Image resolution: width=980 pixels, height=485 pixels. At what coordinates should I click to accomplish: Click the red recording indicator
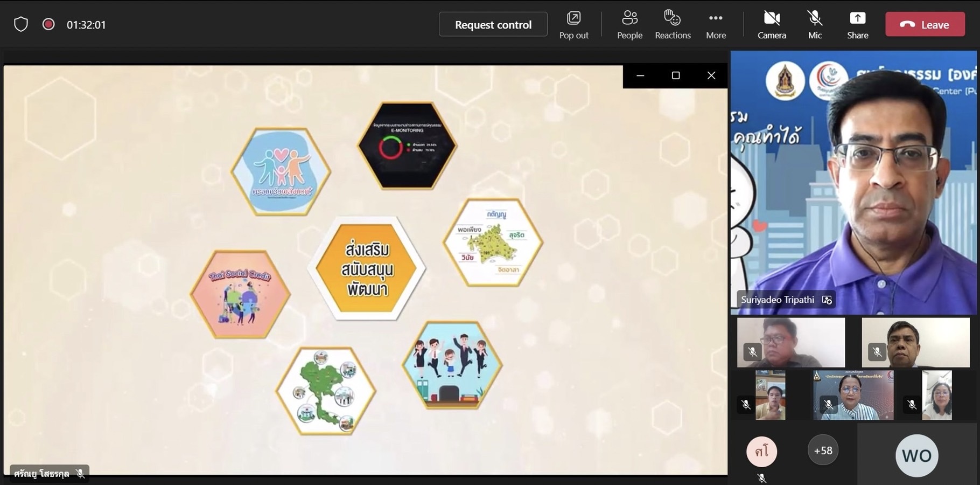[48, 24]
